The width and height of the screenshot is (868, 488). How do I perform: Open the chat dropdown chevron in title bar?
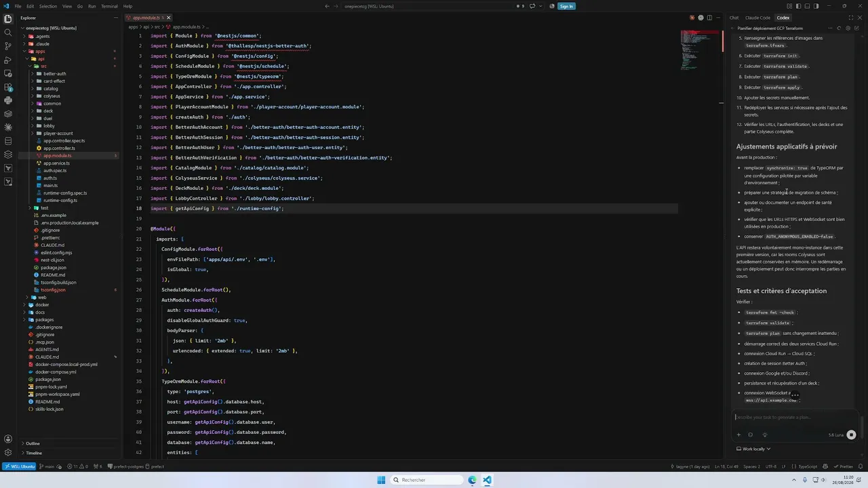coord(540,6)
